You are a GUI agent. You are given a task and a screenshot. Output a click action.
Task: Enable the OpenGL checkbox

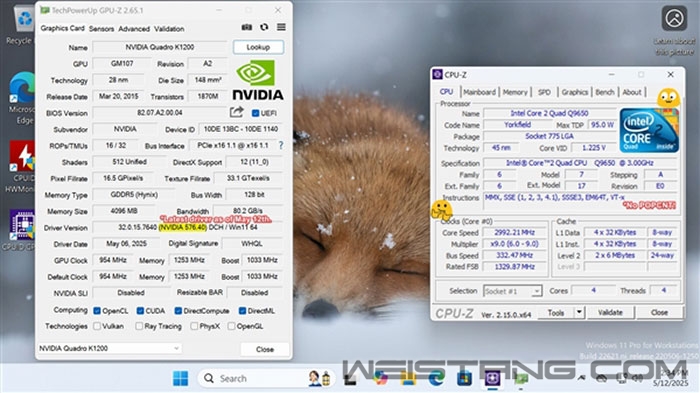[x=231, y=326]
